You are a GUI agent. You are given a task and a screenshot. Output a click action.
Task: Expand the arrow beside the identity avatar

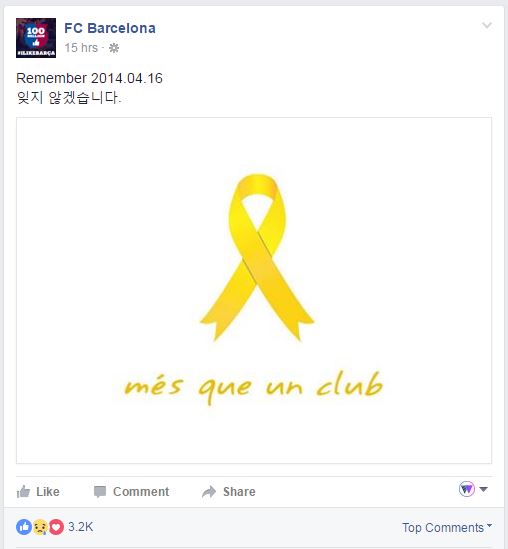[483, 489]
